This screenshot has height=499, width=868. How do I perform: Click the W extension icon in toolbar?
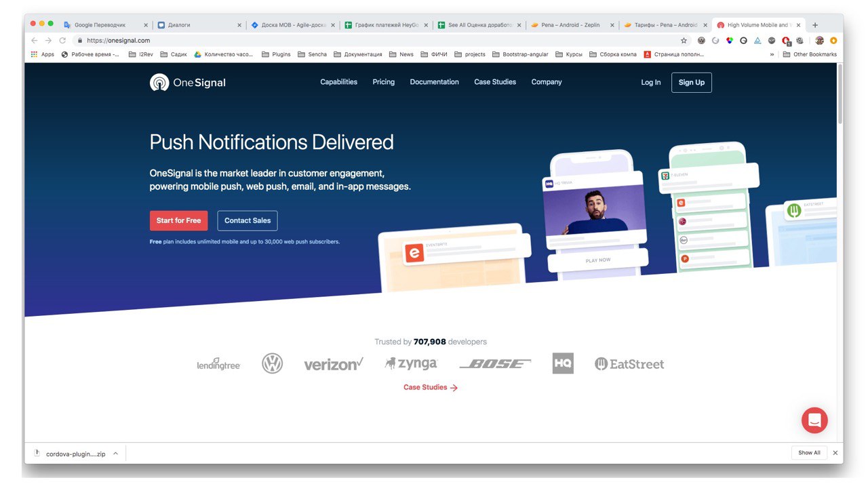pyautogui.click(x=701, y=41)
